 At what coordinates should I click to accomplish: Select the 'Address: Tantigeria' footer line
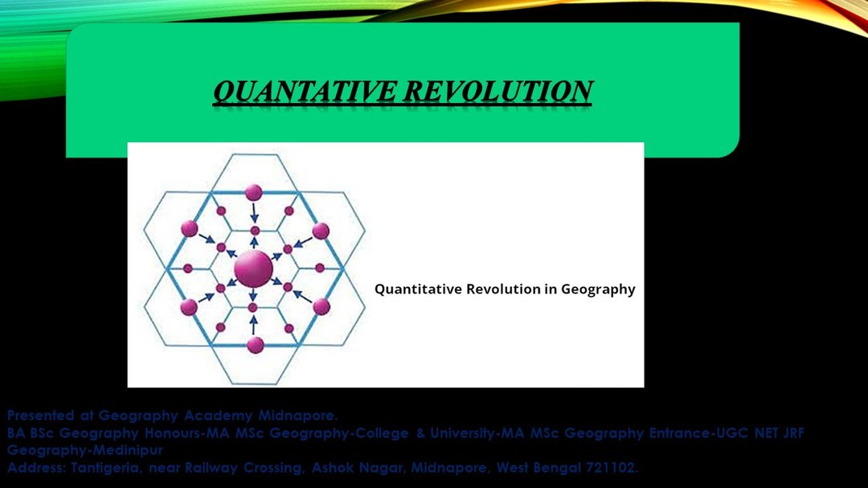pyautogui.click(x=322, y=467)
